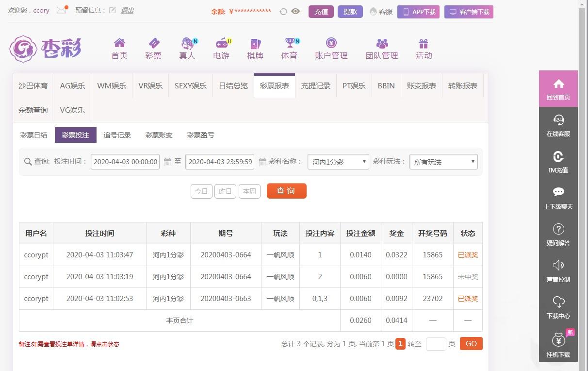Screen dimensions: 588x371
Task: Toggle balance visibility eye icon
Action: tap(295, 12)
